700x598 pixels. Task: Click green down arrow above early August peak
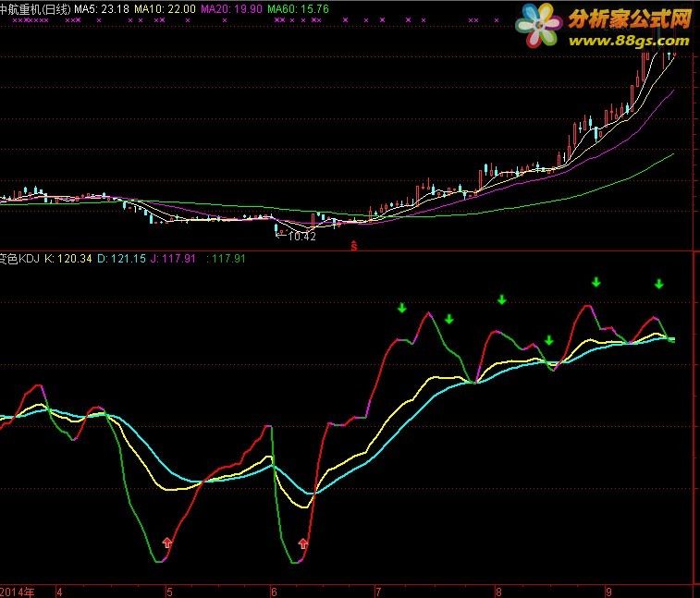pyautogui.click(x=502, y=299)
